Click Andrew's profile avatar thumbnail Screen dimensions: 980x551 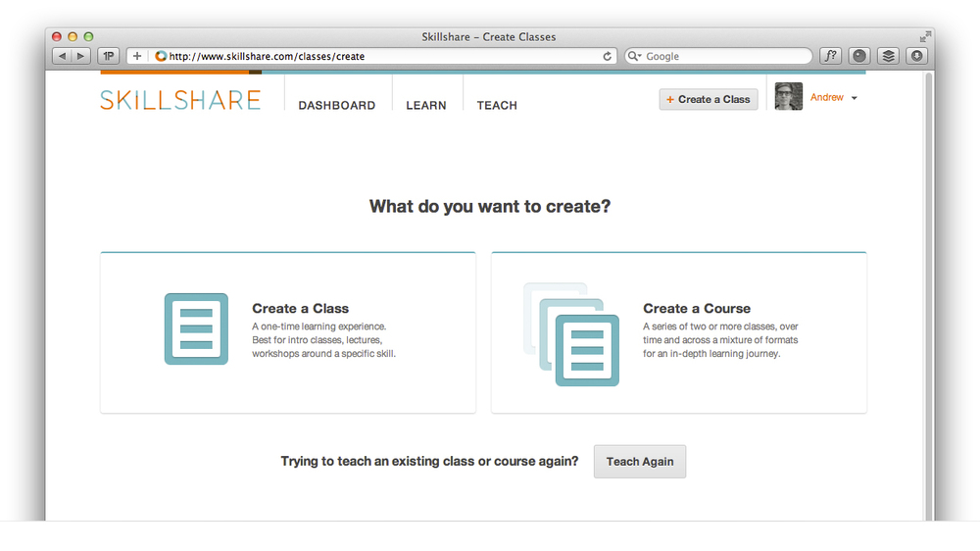pos(789,97)
